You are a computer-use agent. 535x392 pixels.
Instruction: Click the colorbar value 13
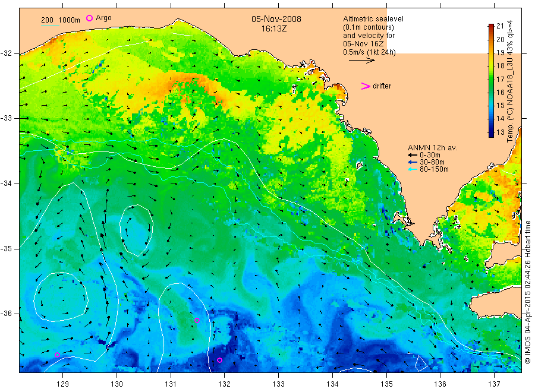point(500,132)
